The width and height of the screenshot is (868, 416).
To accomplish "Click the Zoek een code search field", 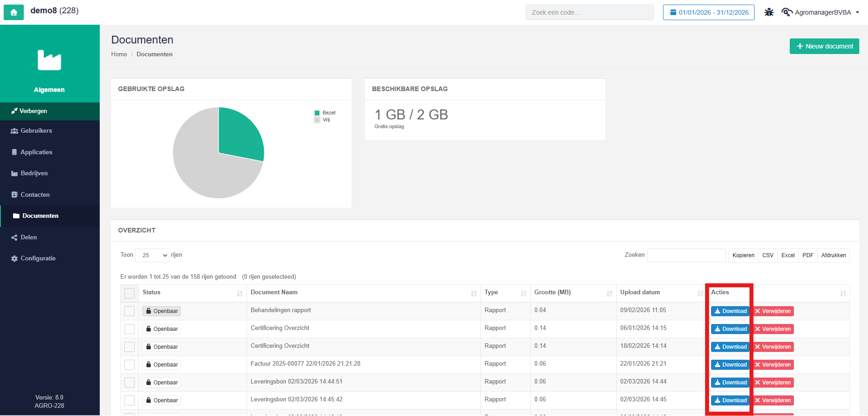I will (x=590, y=12).
